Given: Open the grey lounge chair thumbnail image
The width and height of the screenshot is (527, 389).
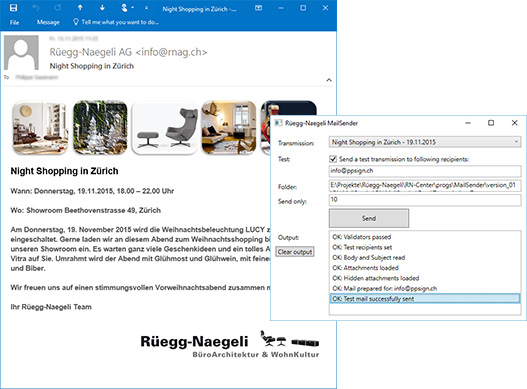Looking at the screenshot, I should pos(165,128).
